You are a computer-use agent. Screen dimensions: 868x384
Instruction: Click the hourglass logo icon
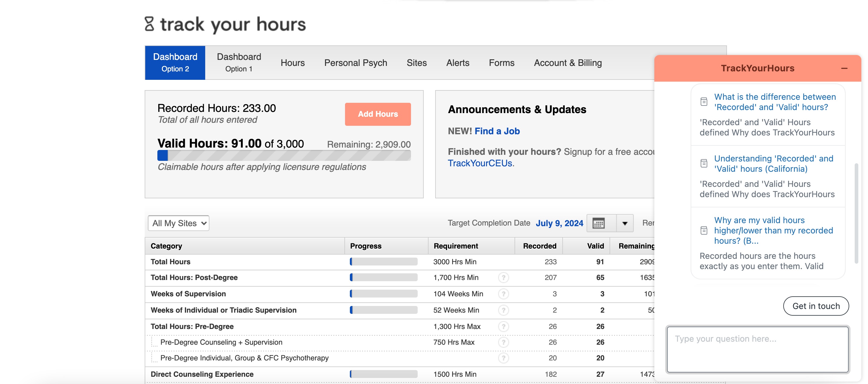(x=149, y=24)
